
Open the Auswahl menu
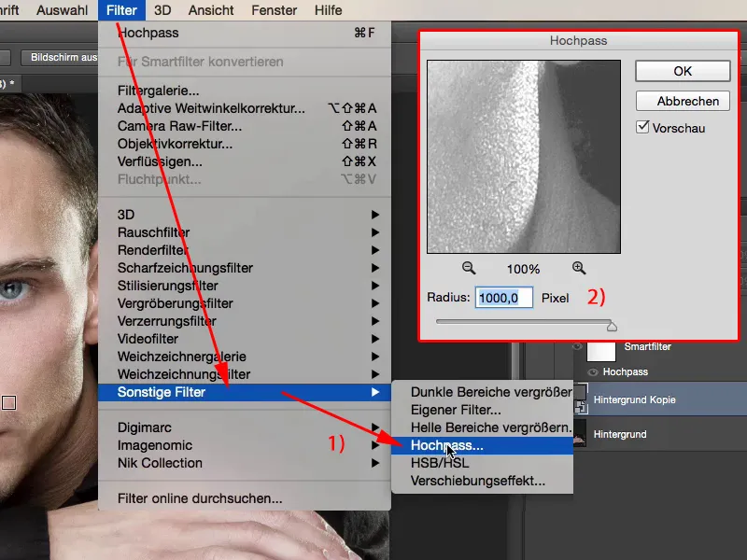point(62,10)
